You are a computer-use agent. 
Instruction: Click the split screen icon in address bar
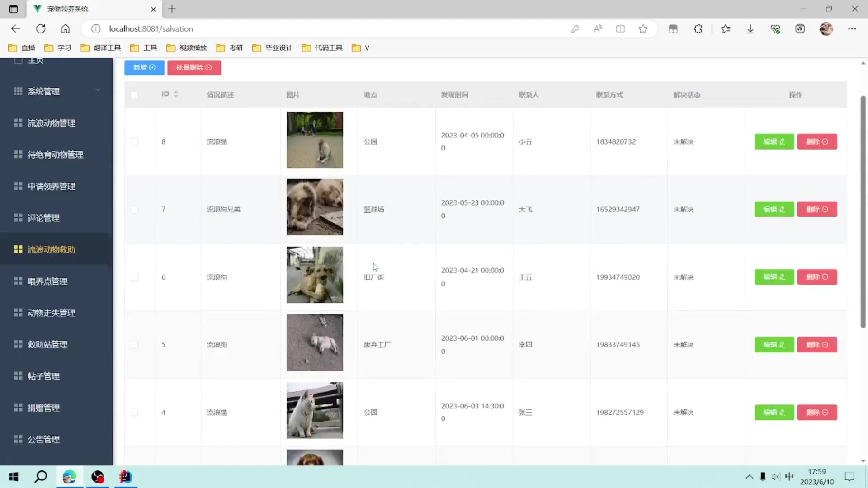pos(620,29)
